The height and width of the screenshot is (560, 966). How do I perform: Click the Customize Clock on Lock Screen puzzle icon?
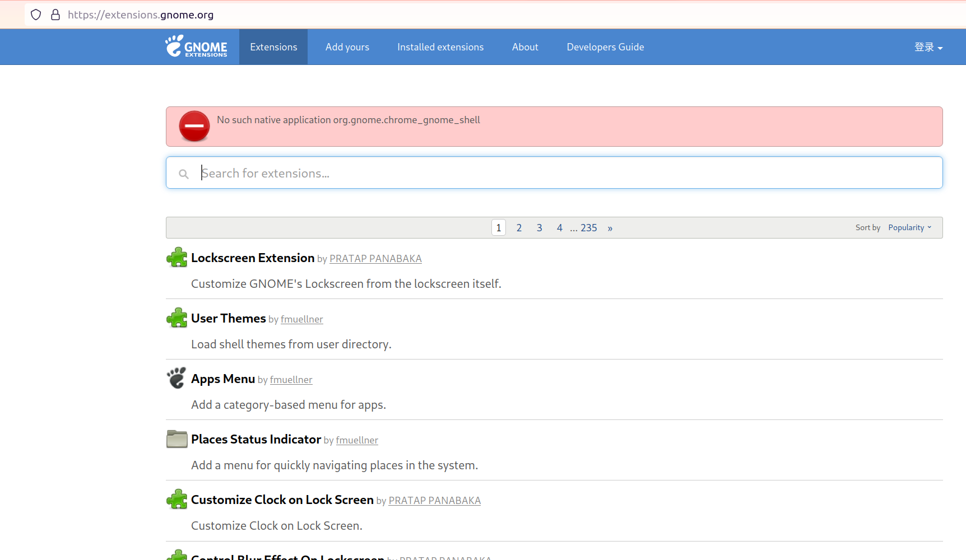pos(177,500)
